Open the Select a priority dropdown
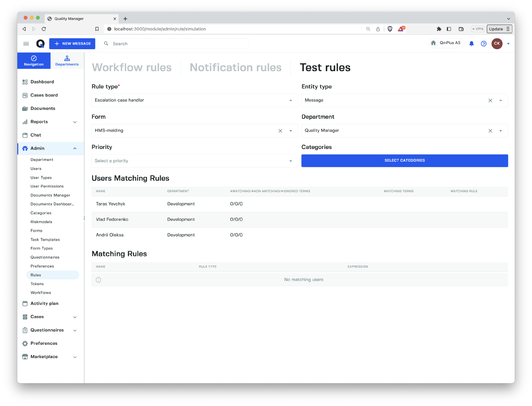This screenshot has width=532, height=406. [x=195, y=161]
